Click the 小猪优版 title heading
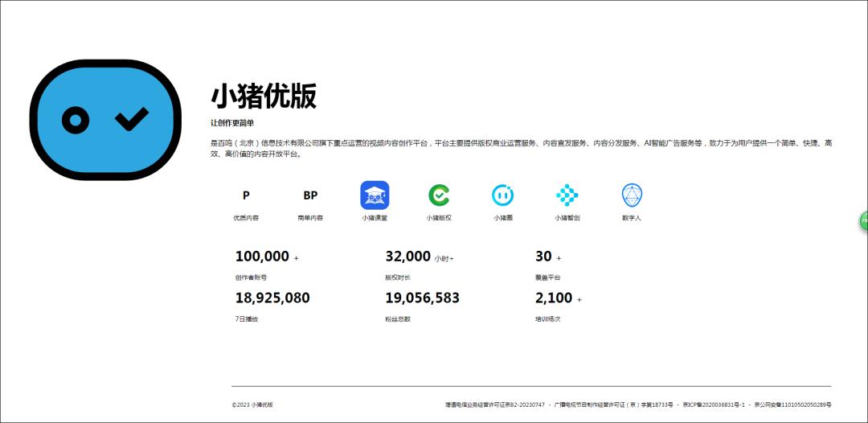868x423 pixels. 264,96
